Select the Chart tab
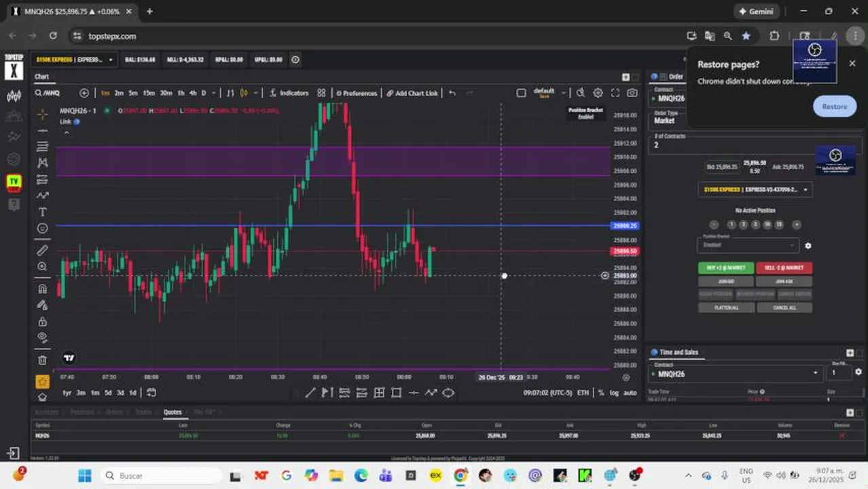868x489 pixels. (x=42, y=77)
